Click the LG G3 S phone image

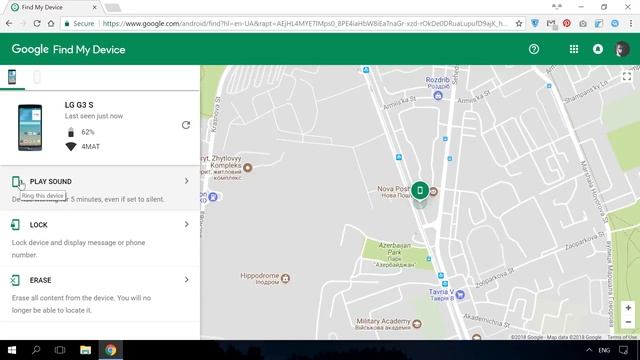(x=30, y=128)
